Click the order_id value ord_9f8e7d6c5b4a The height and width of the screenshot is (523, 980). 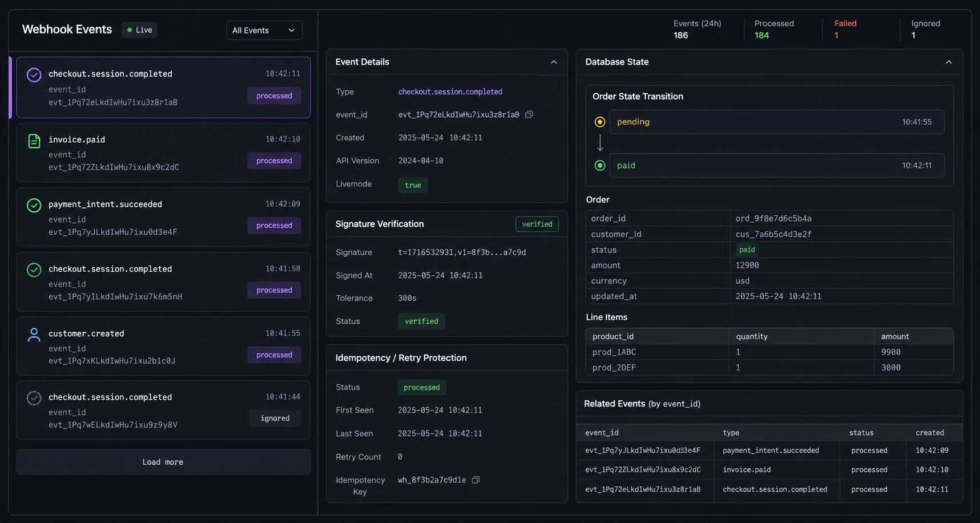click(773, 219)
